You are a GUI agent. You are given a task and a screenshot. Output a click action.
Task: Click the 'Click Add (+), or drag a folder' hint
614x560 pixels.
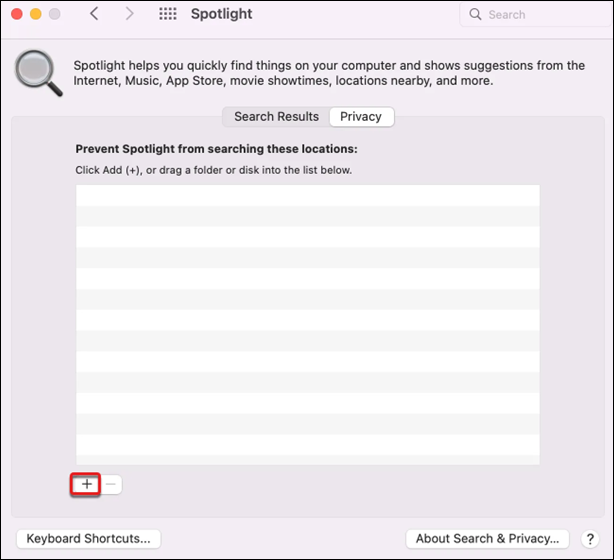coord(214,170)
